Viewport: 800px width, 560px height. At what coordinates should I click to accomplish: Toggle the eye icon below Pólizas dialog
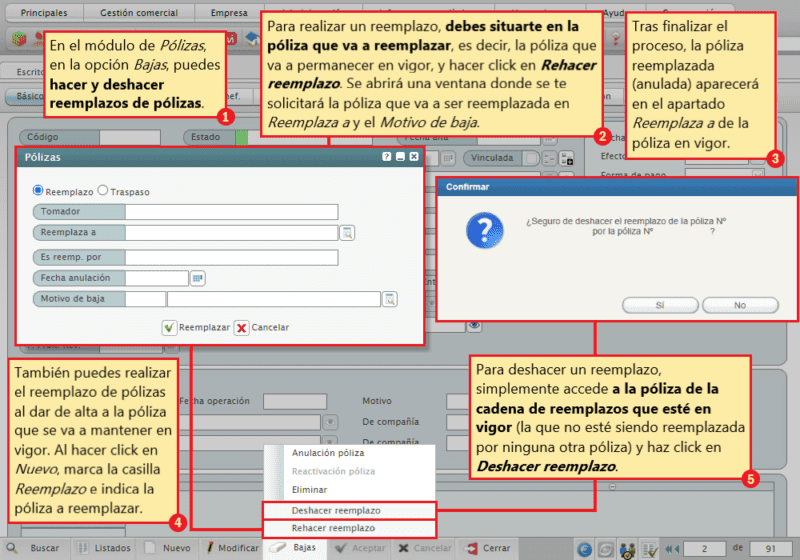pos(474,325)
